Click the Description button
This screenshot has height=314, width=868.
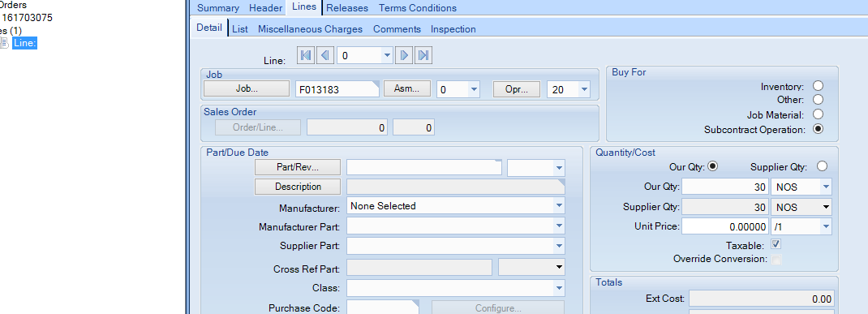[298, 187]
